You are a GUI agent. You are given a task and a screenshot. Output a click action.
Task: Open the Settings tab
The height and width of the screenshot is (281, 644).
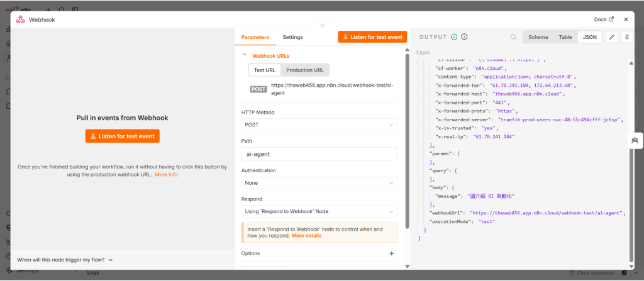(292, 37)
